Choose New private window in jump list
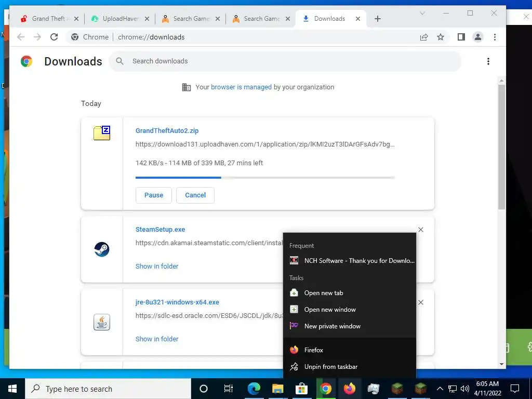 pos(350,326)
